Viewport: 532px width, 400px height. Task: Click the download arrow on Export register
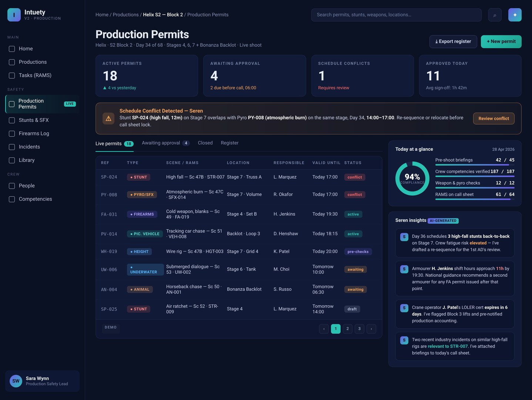click(437, 41)
